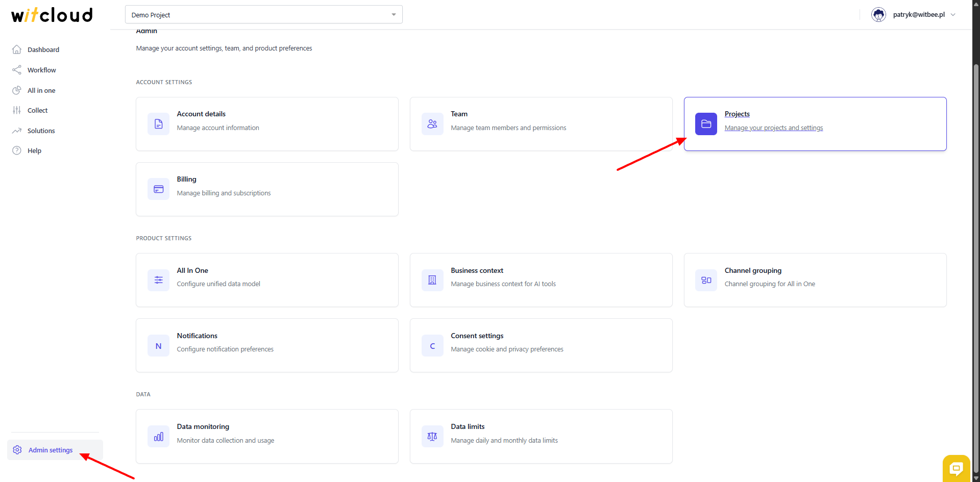
Task: Click the Business context building icon
Action: coord(432,280)
